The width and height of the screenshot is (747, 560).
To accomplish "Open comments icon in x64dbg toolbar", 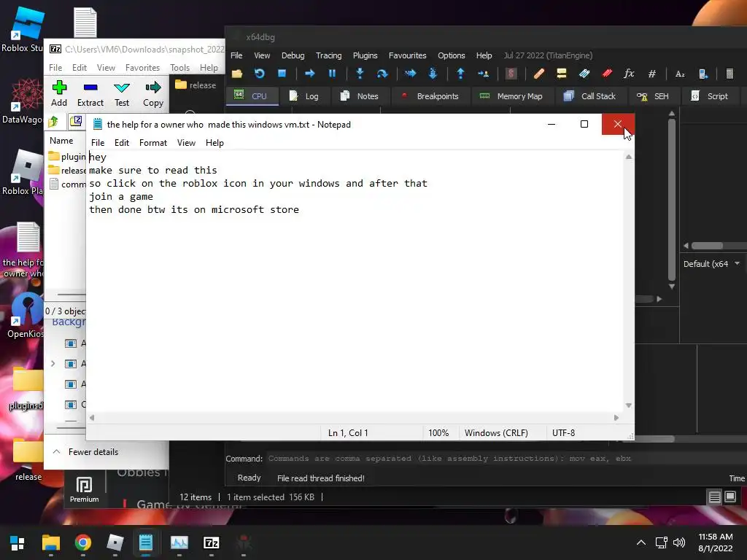I will [x=561, y=74].
